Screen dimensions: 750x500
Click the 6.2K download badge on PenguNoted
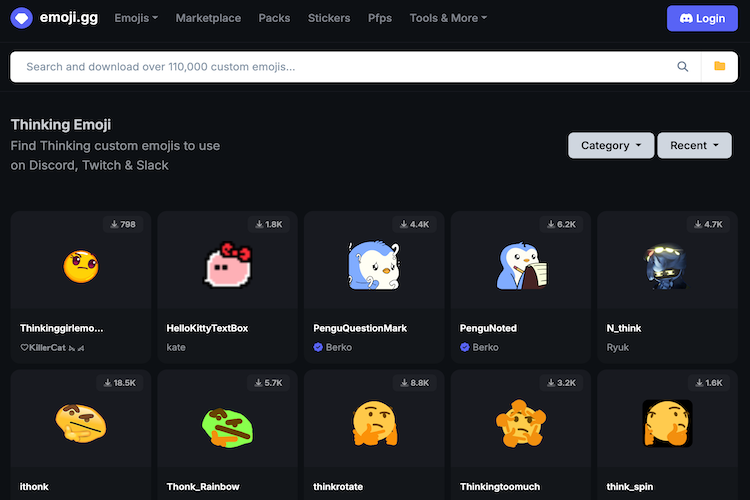coord(562,224)
